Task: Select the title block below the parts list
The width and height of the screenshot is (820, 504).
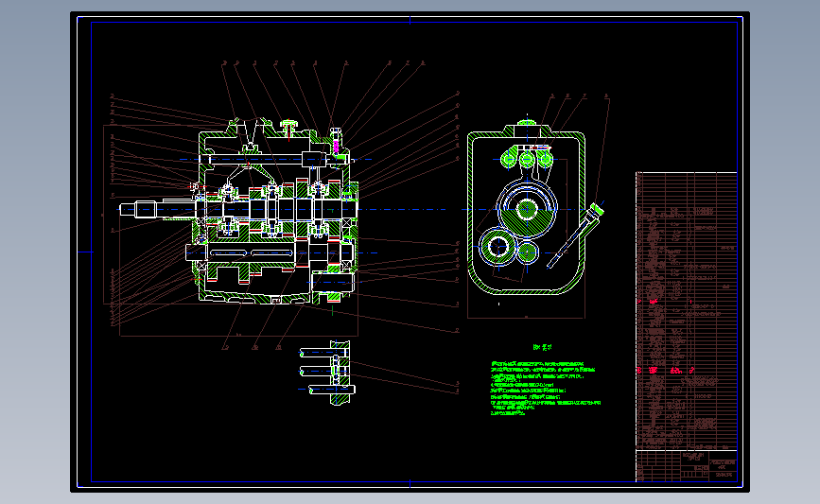Action: pos(686,465)
